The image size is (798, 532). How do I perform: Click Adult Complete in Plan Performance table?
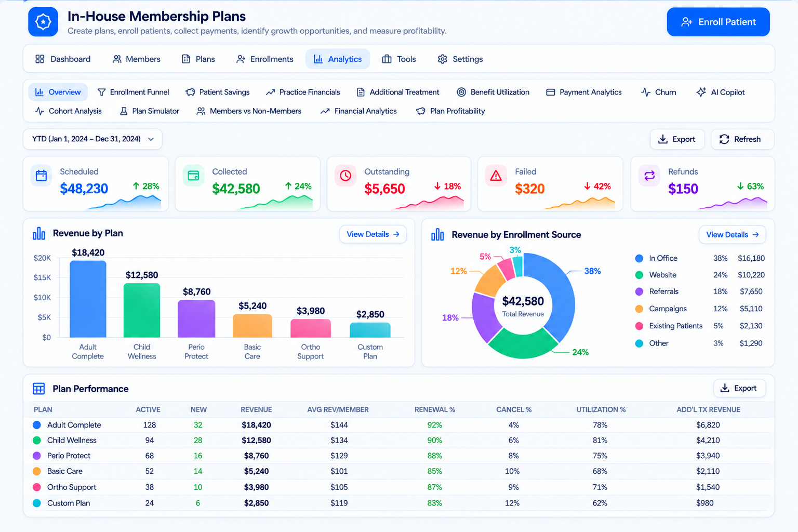click(74, 425)
